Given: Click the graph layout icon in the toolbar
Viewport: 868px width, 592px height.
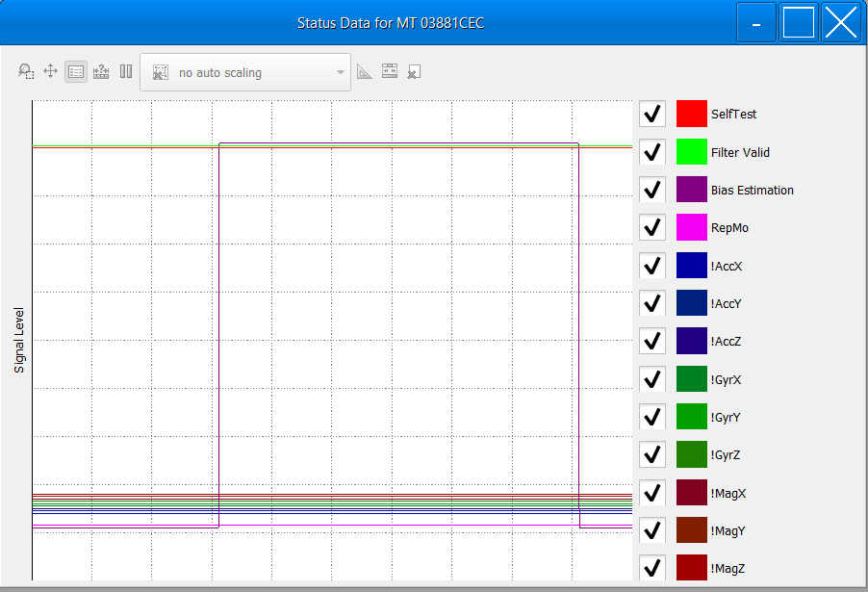Looking at the screenshot, I should coord(390,70).
